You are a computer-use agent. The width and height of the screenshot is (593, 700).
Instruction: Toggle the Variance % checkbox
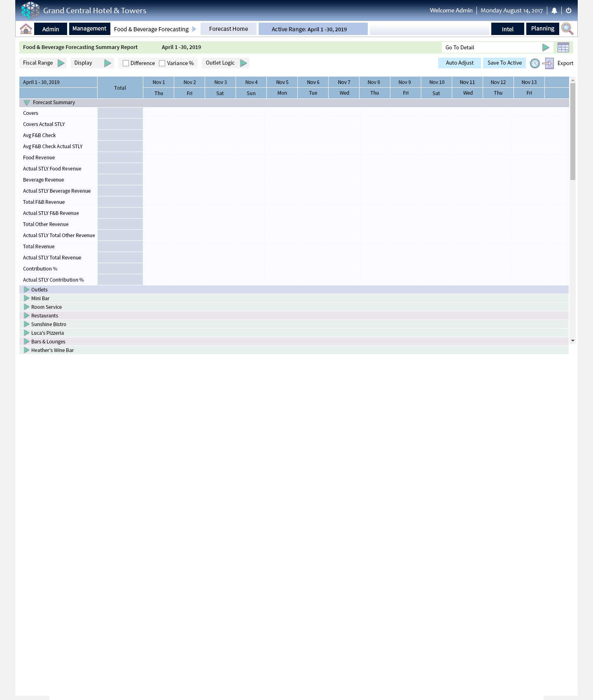click(162, 63)
